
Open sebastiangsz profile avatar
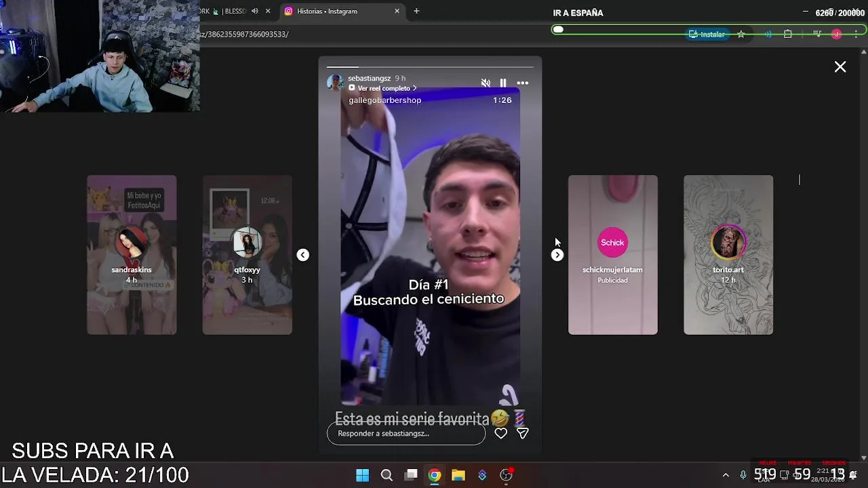coord(335,83)
